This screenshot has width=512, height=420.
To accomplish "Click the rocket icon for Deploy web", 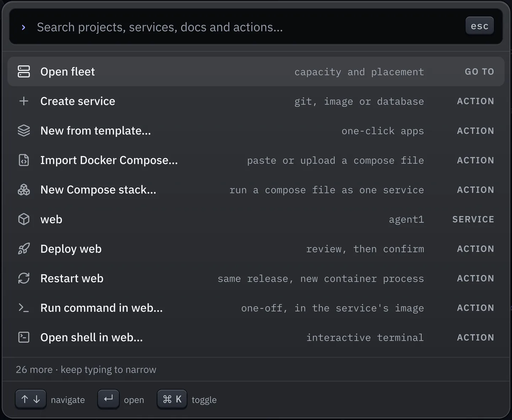I will [24, 248].
